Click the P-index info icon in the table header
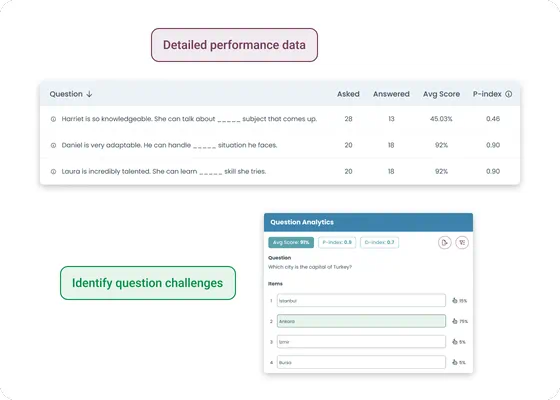 point(509,94)
